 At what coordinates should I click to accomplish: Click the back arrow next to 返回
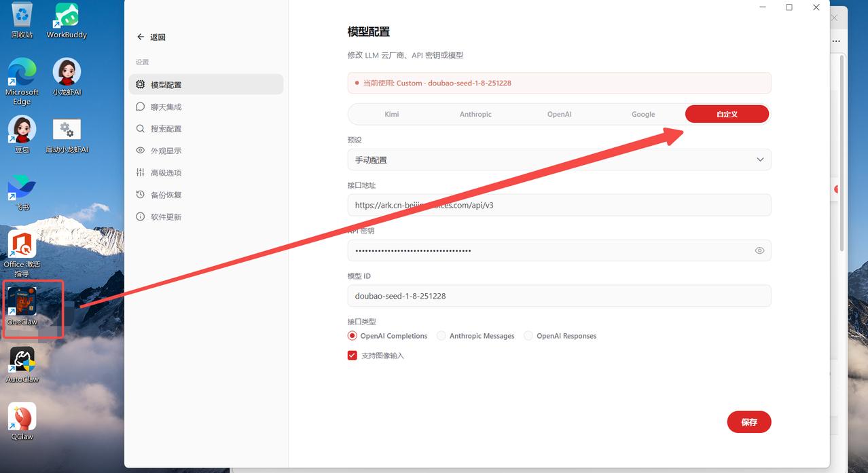[x=141, y=37]
